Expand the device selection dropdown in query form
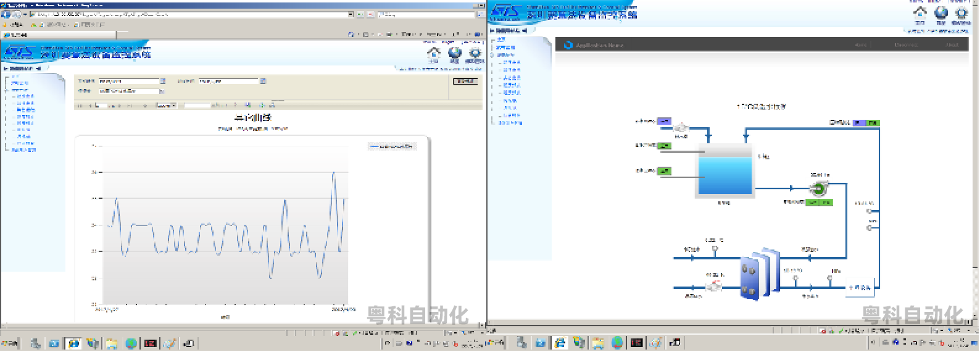Image resolution: width=980 pixels, height=352 pixels. pyautogui.click(x=162, y=91)
